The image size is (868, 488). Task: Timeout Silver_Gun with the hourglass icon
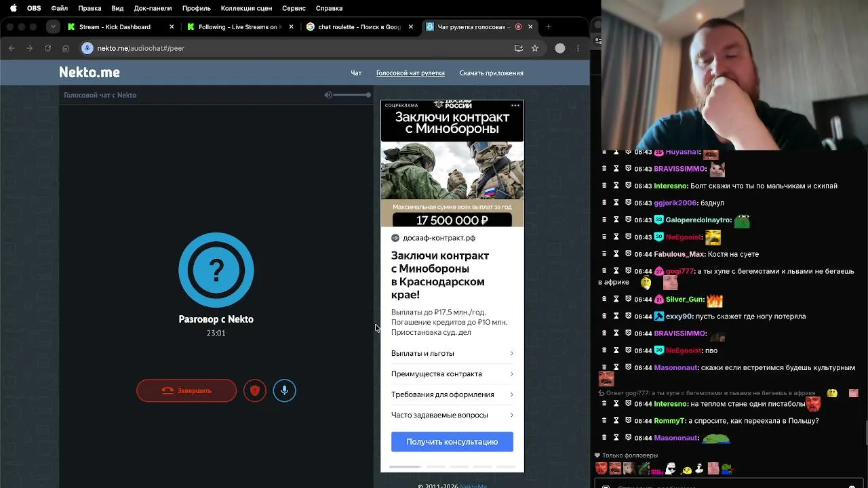pyautogui.click(x=616, y=299)
